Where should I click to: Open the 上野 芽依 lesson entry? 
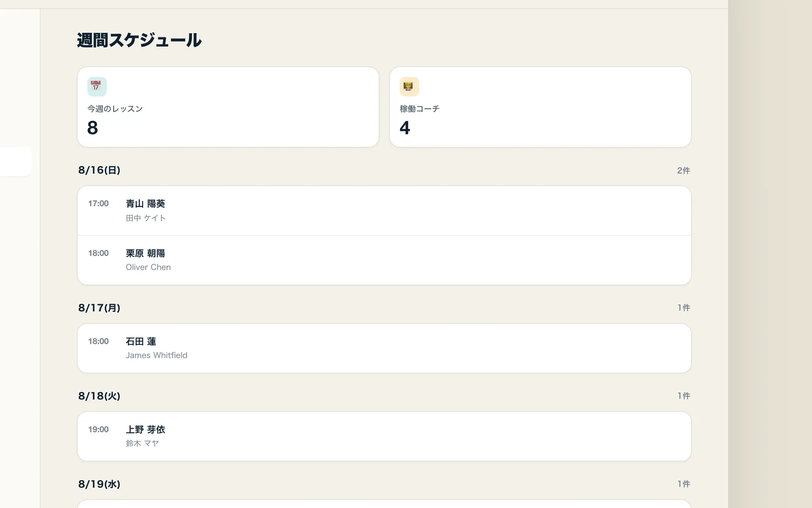384,436
